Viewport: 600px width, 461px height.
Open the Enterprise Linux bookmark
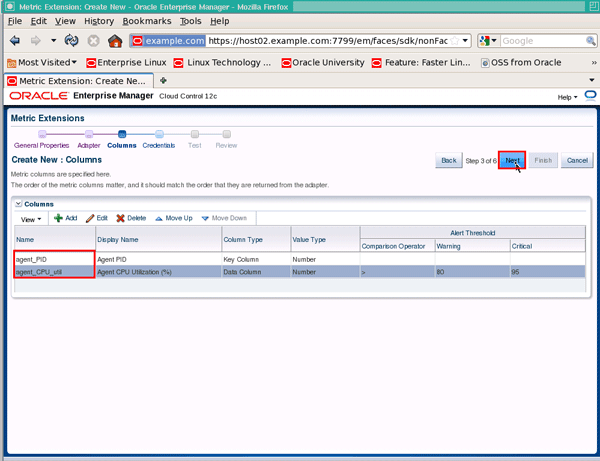click(126, 62)
